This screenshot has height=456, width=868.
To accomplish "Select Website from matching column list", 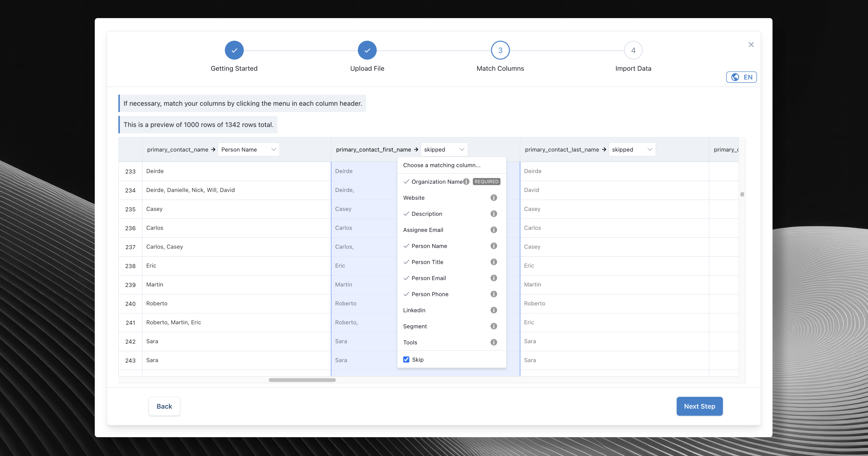I will coord(414,198).
